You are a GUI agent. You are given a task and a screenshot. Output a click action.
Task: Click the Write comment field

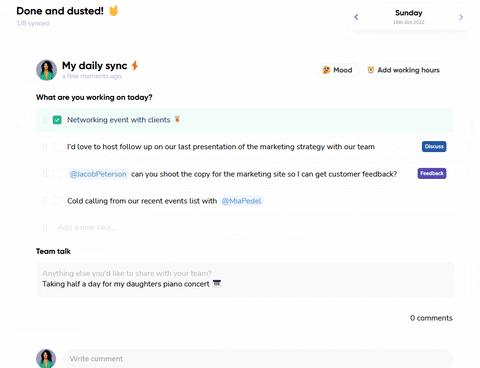coord(258,359)
